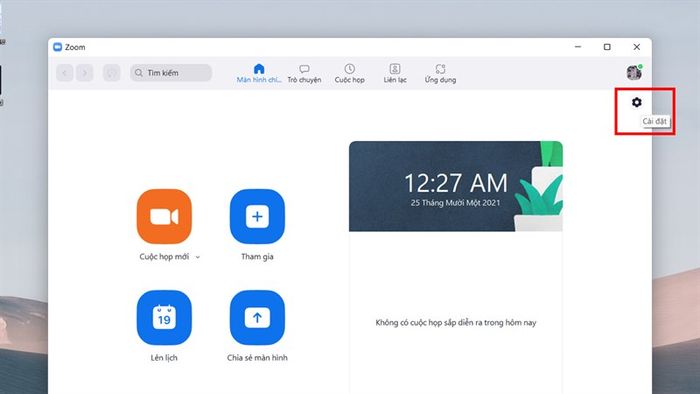The height and width of the screenshot is (394, 700).
Task: Open the Liên lạc contacts tab
Action: coord(395,74)
